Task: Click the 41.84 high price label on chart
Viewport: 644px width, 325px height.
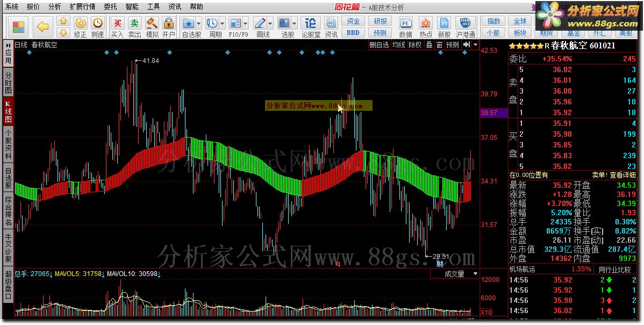Action: pos(151,60)
